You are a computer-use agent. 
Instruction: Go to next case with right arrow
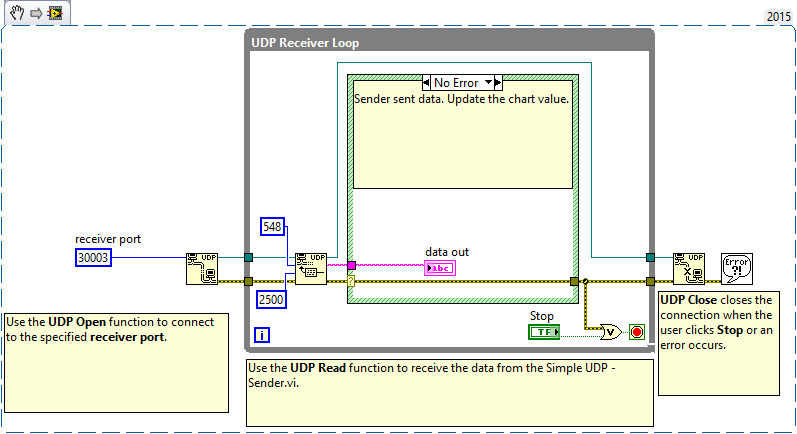click(498, 82)
